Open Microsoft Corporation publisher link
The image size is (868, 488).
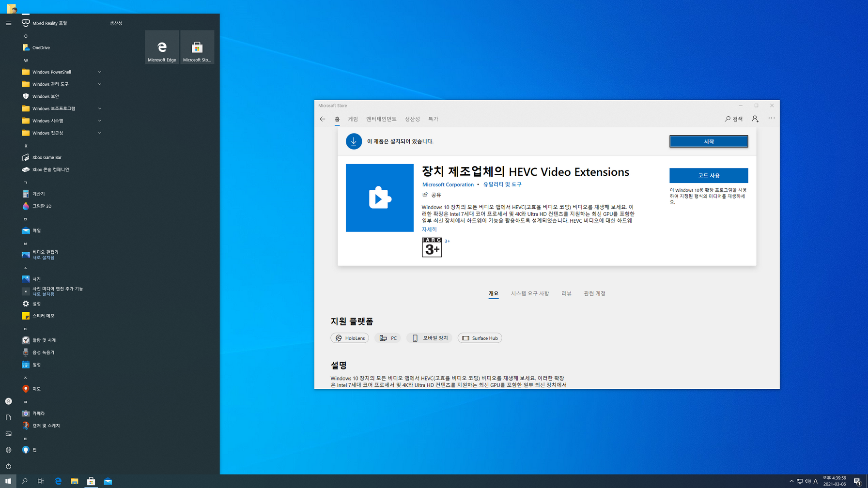coord(448,184)
